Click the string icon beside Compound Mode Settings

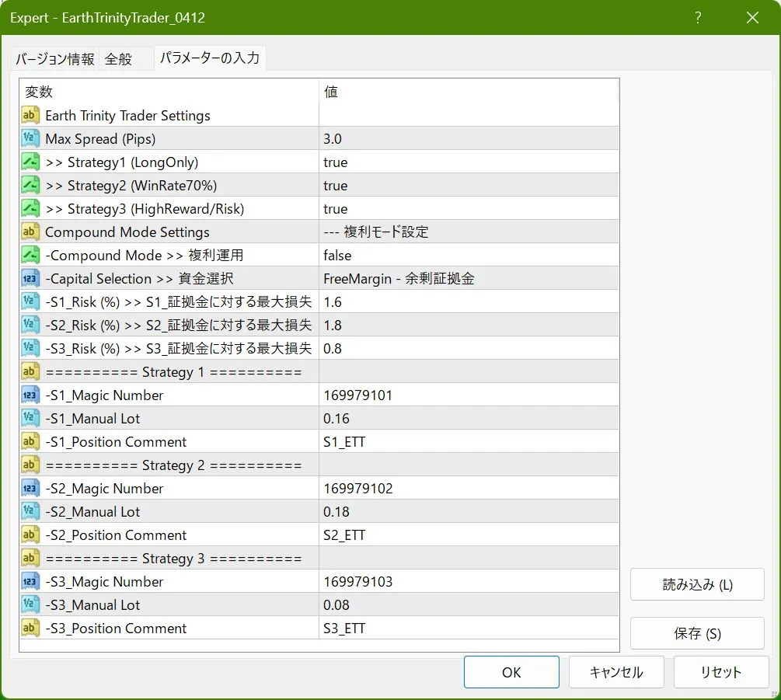pyautogui.click(x=31, y=232)
